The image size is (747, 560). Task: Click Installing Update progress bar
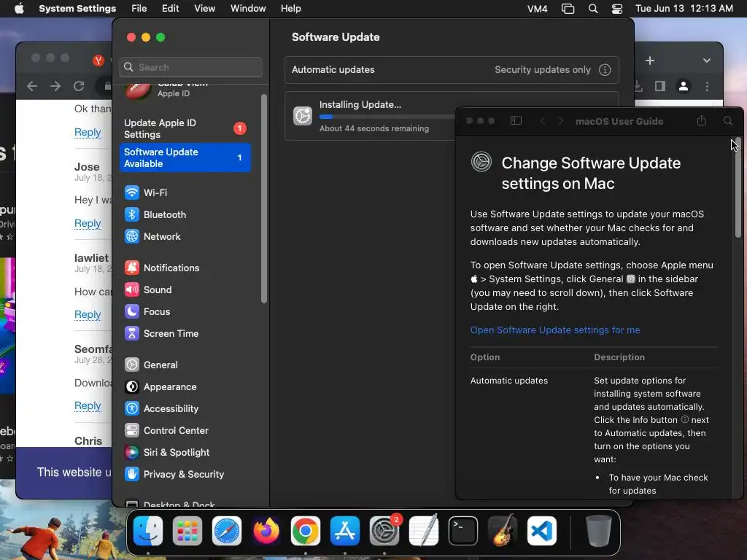point(387,117)
